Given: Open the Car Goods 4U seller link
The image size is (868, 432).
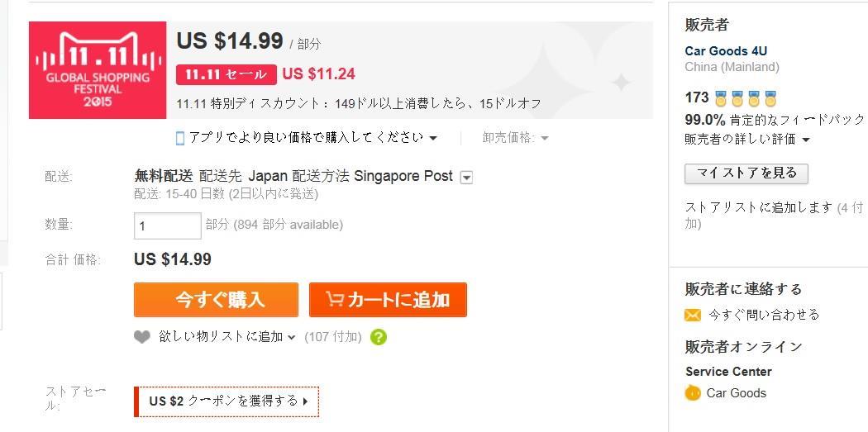Looking at the screenshot, I should [x=726, y=51].
